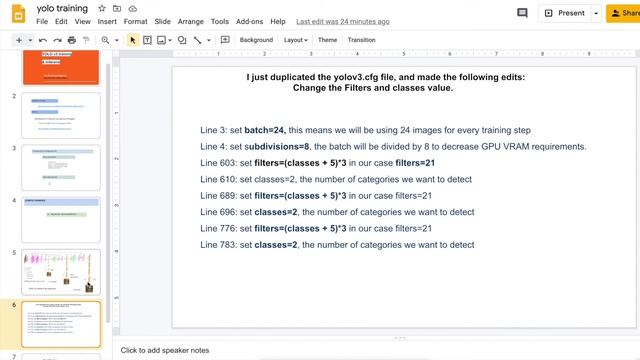Click the 'Line 689' filters text
The width and height of the screenshot is (640, 360).
[x=316, y=196]
